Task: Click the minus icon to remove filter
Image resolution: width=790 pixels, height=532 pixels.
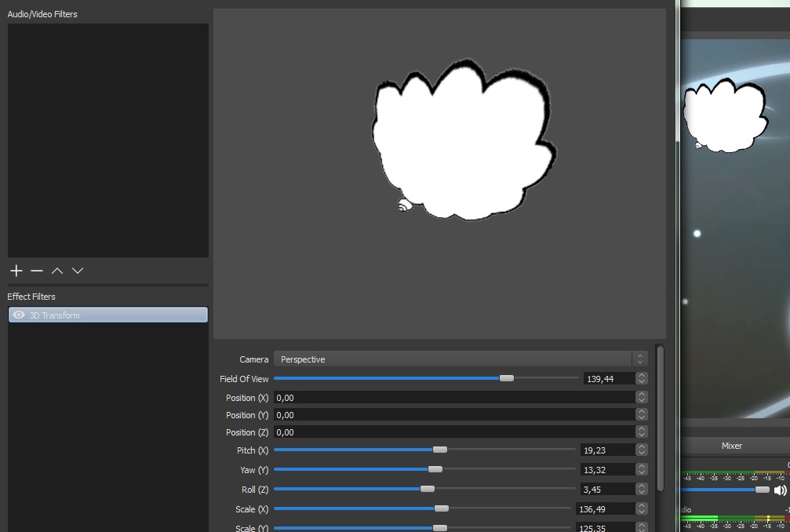Action: [x=37, y=271]
